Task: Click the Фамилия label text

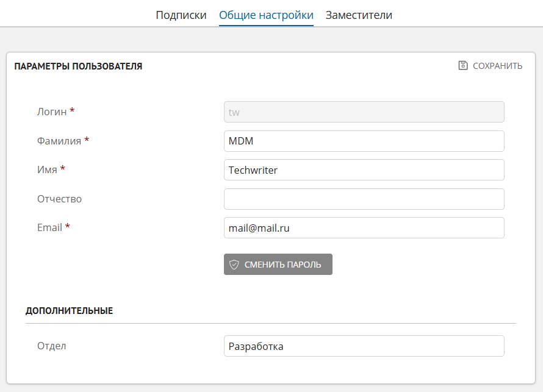Action: [59, 141]
